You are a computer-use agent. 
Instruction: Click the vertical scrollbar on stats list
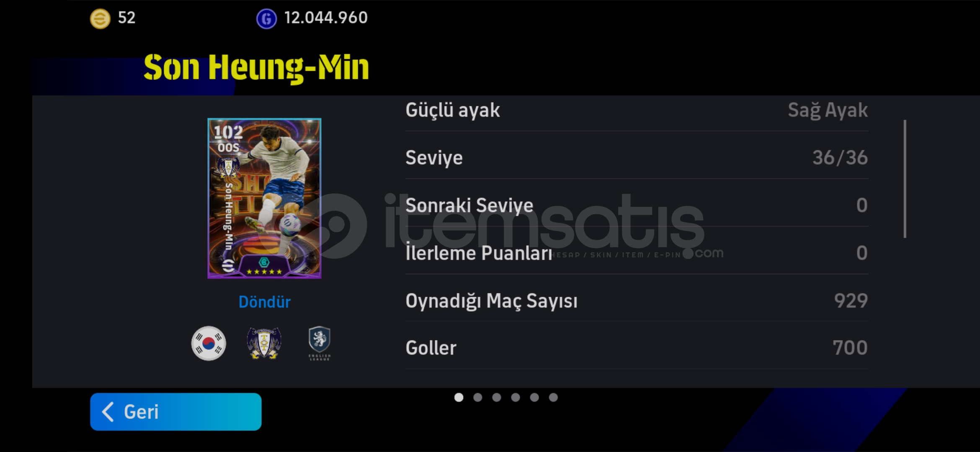coord(905,179)
